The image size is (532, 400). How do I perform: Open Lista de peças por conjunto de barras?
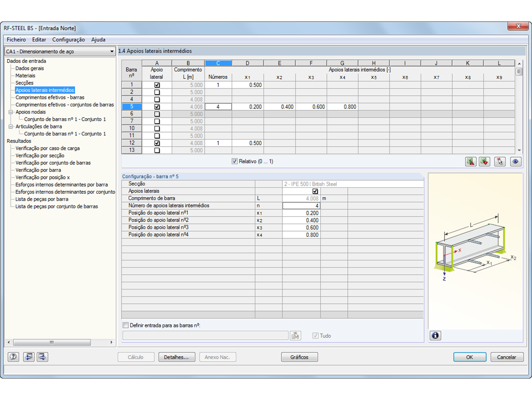57,207
